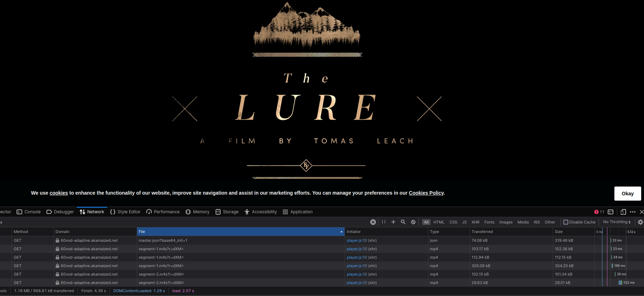The height and width of the screenshot is (296, 644).
Task: Sort by the Method column header
Action: click(33, 232)
